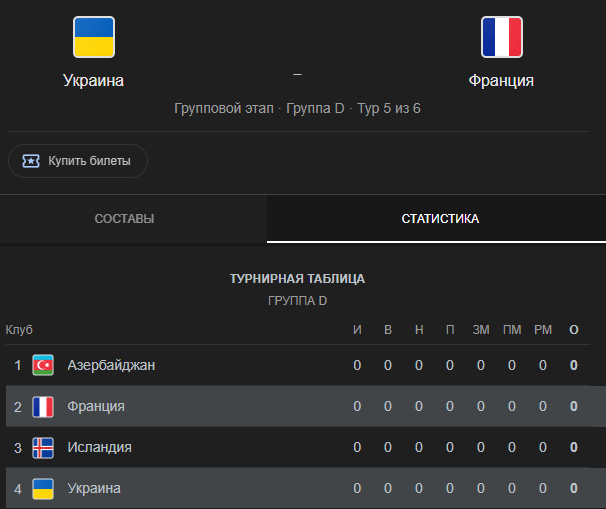Click the ticket icon in Купить билеты
606x509 pixels.
[31, 161]
